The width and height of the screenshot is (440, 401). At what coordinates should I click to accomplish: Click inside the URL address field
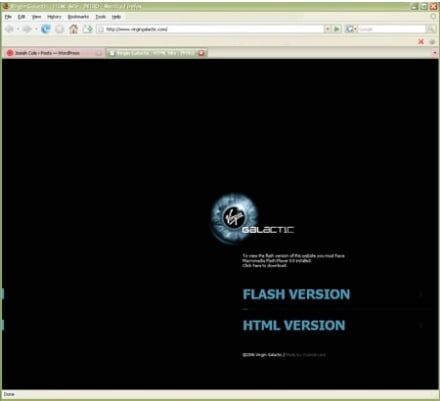[x=213, y=29]
